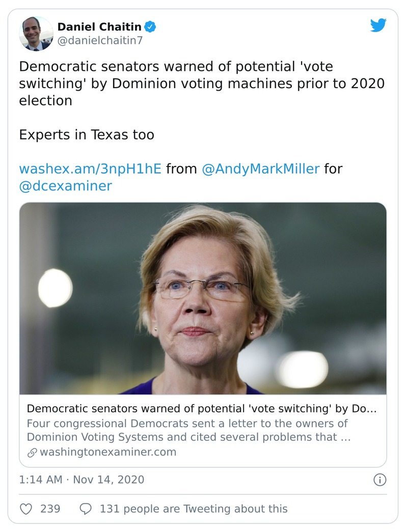Open the @danielchaitin7 handle

100,41
